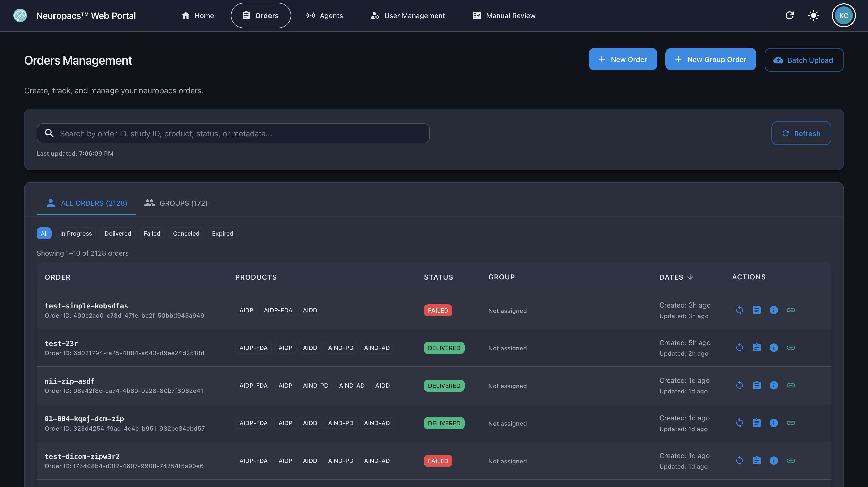This screenshot has width=868, height=487.
Task: Click the test-dicom-zipw3r2 order name
Action: coord(82,456)
